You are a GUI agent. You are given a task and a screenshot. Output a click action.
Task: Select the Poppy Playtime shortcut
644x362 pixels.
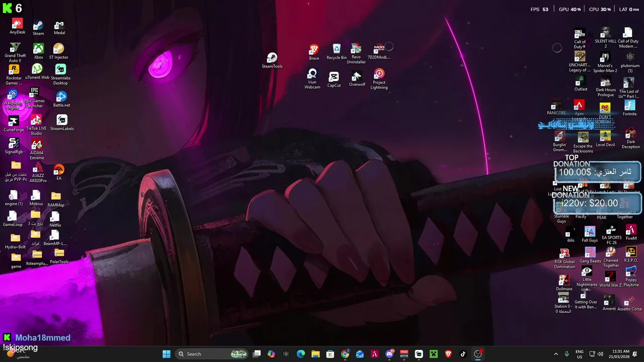coord(631,278)
